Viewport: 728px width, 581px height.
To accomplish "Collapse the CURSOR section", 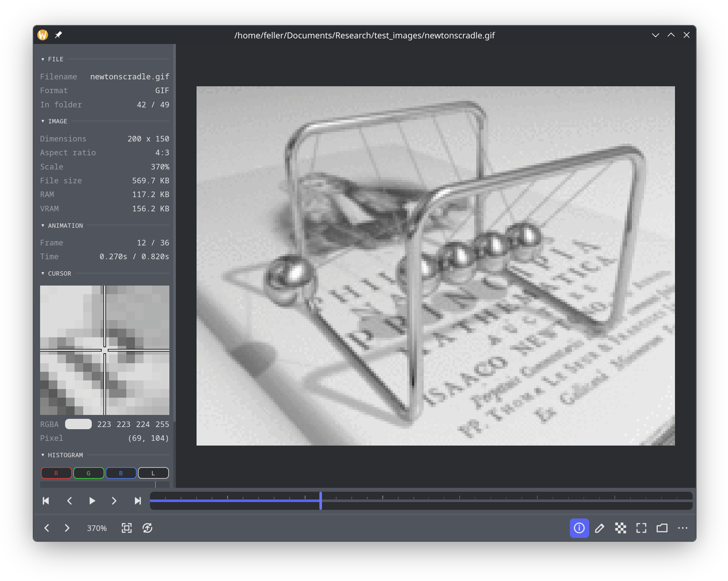I will [x=56, y=273].
